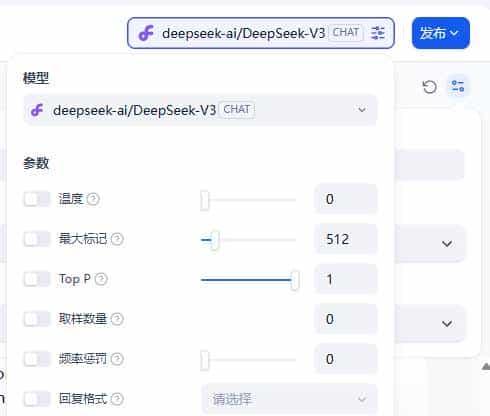Screen dimensions: 490x416
Task: Click the reset/refresh circular arrow icon
Action: click(429, 87)
